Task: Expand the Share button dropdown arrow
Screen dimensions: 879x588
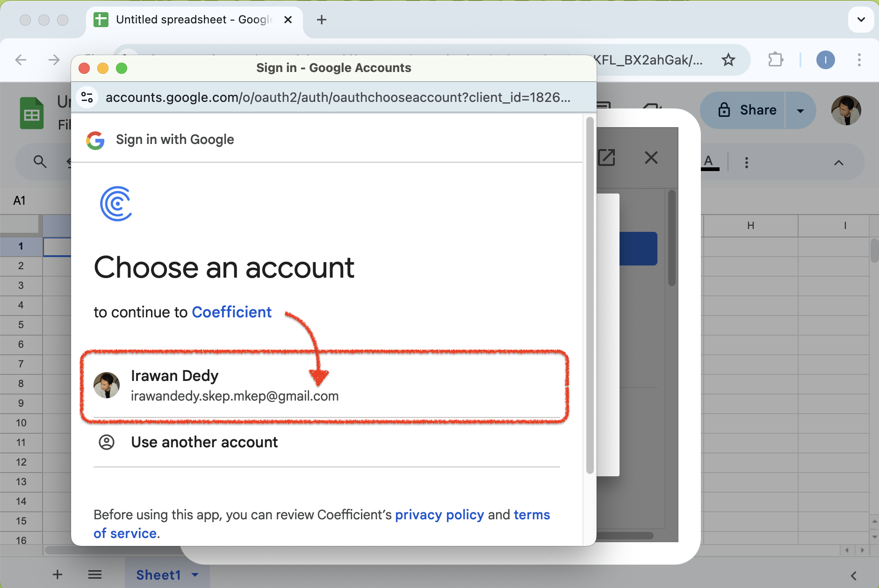Action: [x=800, y=110]
